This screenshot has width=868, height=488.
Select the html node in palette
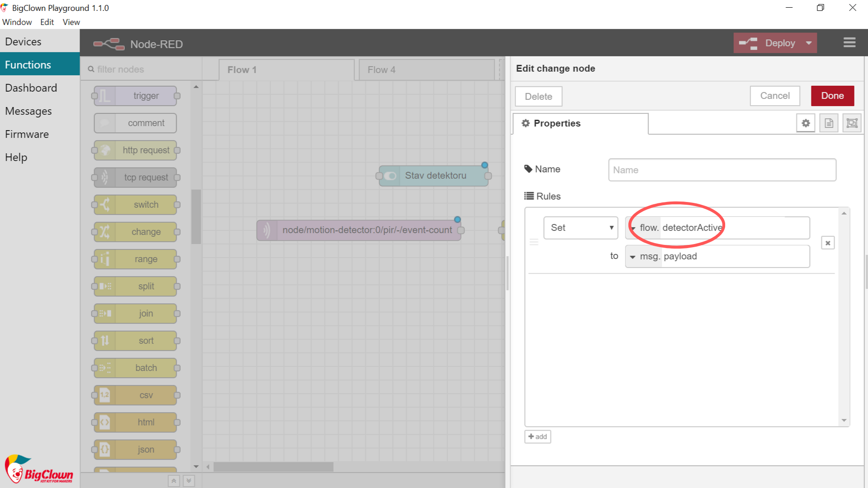[135, 422]
